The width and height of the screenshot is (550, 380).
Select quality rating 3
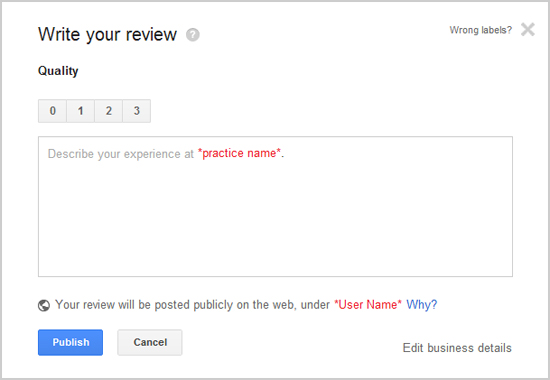click(x=136, y=111)
